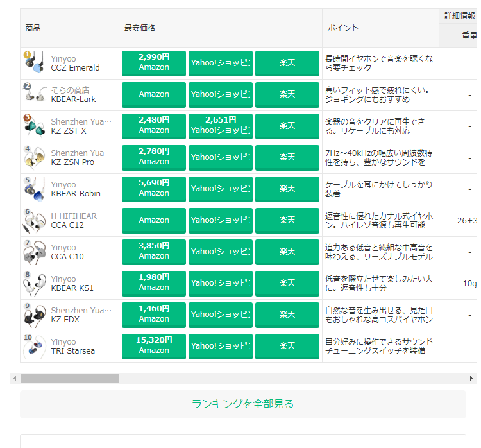Click the KZ ZSN Pro earphone thumbnail

tap(35, 157)
